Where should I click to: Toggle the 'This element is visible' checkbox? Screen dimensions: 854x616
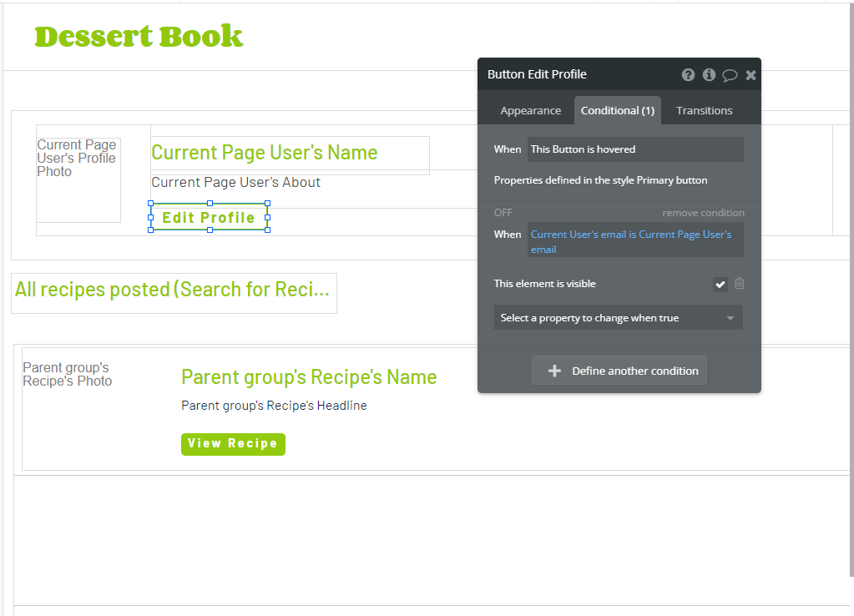tap(720, 284)
